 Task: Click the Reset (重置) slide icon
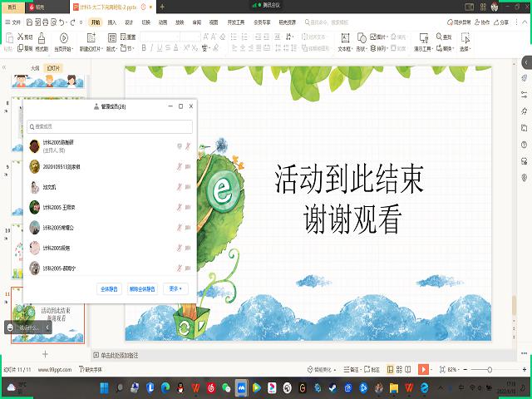point(128,37)
